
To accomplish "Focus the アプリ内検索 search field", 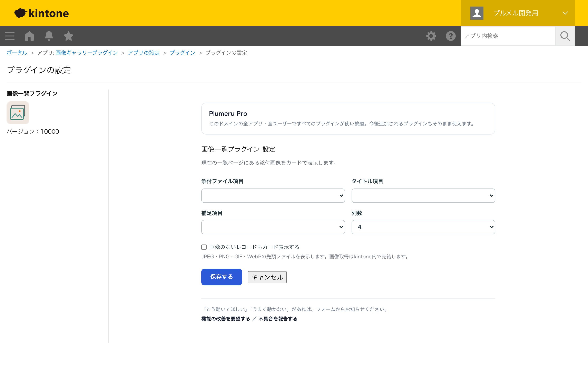I will click(x=508, y=36).
